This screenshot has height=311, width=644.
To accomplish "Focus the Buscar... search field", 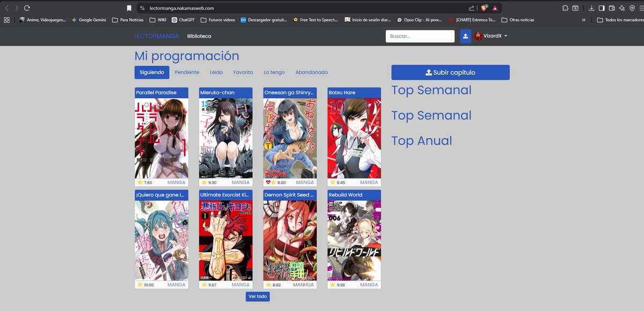I will tap(420, 36).
